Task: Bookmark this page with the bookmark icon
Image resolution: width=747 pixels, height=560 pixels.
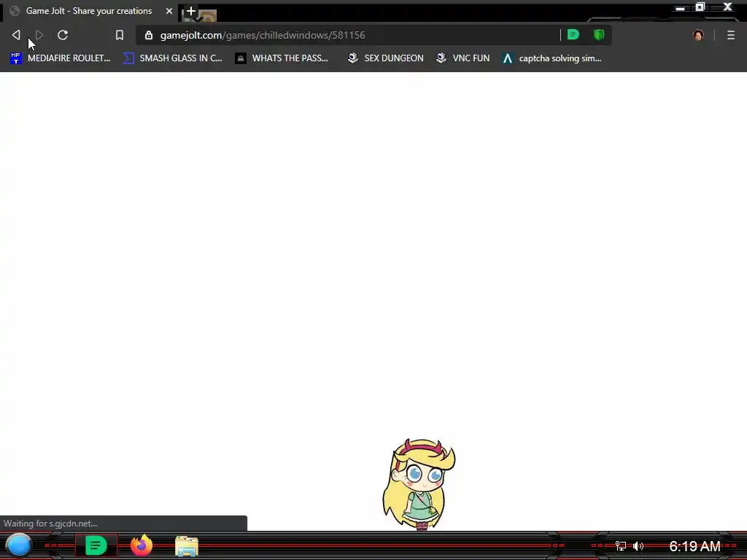Action: tap(120, 35)
